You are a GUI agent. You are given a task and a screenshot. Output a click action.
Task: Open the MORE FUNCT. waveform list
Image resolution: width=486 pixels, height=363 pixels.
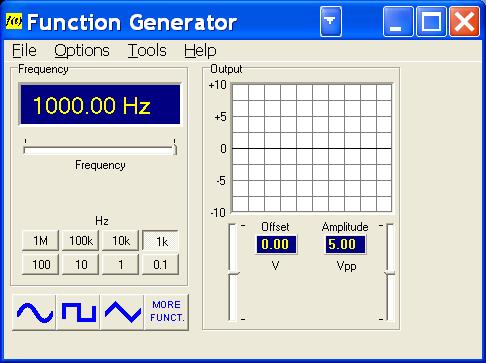tap(167, 312)
